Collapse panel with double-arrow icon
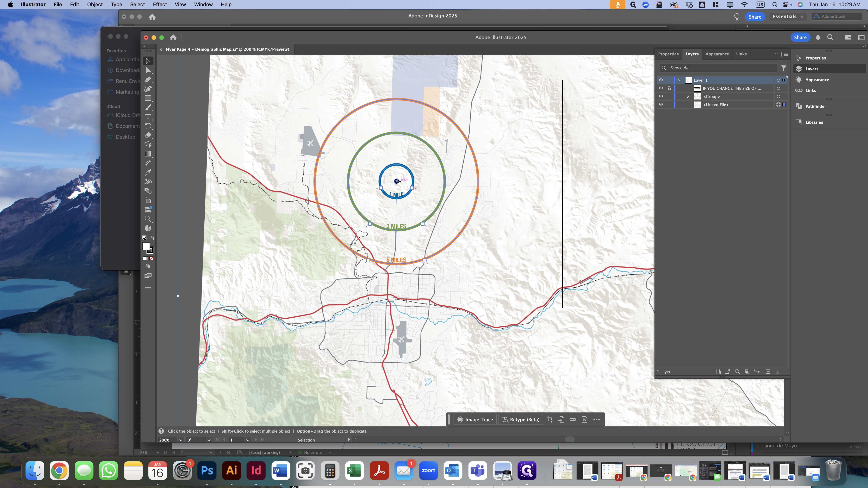This screenshot has width=868, height=488. [x=776, y=54]
